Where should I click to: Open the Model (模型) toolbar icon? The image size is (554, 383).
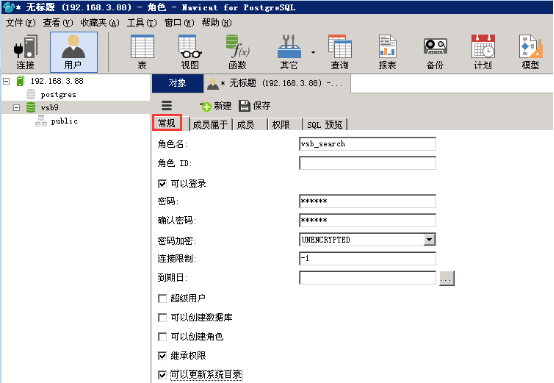(530, 52)
